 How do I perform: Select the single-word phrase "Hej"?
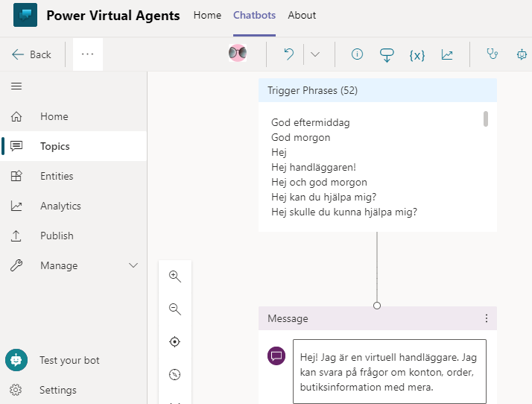(279, 152)
